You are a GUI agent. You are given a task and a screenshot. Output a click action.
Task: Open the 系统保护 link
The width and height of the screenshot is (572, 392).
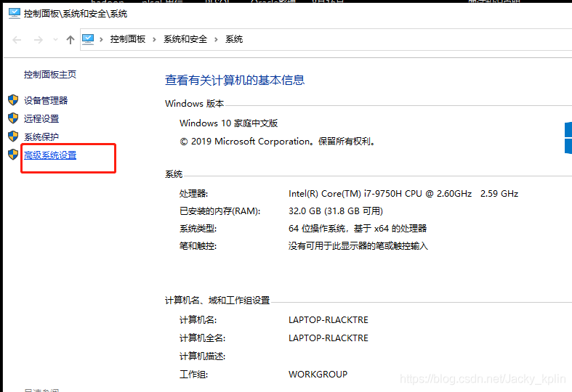point(41,136)
